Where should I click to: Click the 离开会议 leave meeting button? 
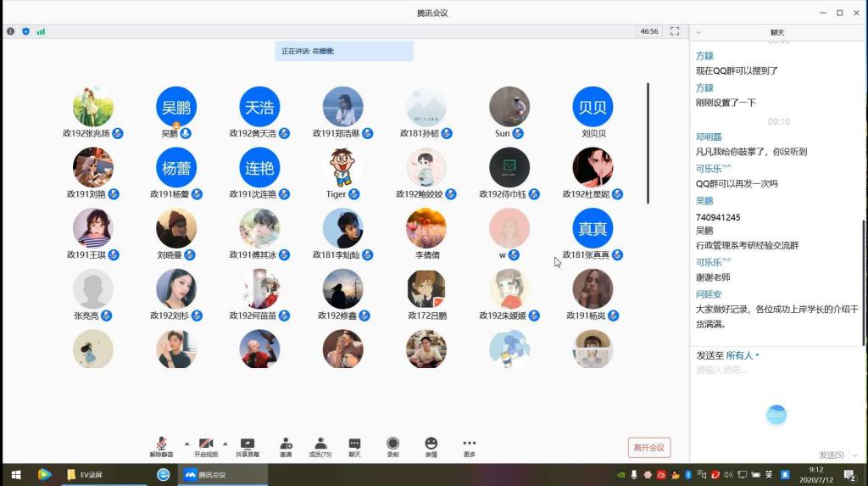649,447
